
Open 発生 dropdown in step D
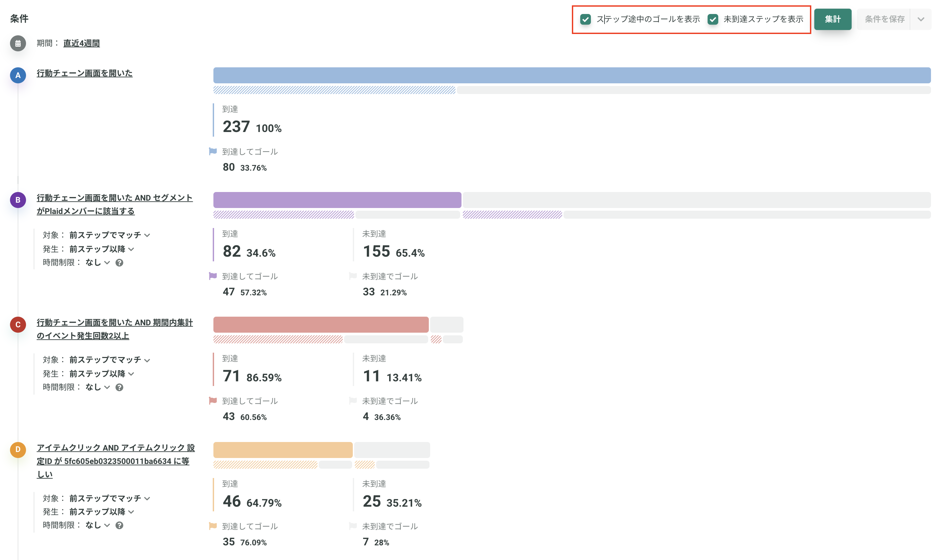[x=101, y=512]
